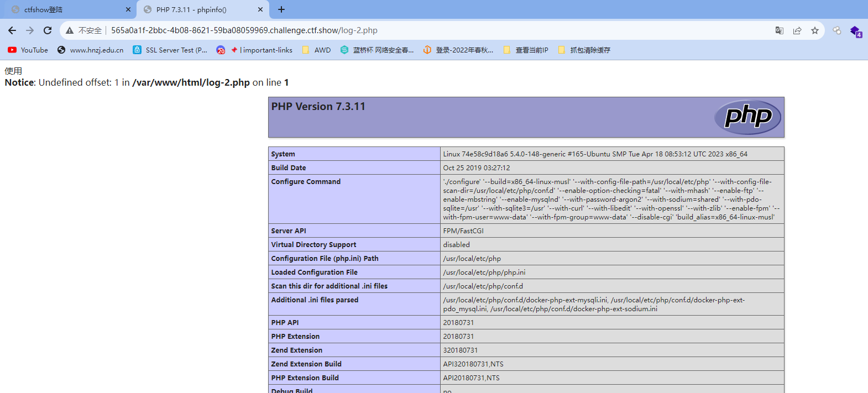Bookmark this page with the star icon
This screenshot has width=868, height=393.
pos(814,30)
